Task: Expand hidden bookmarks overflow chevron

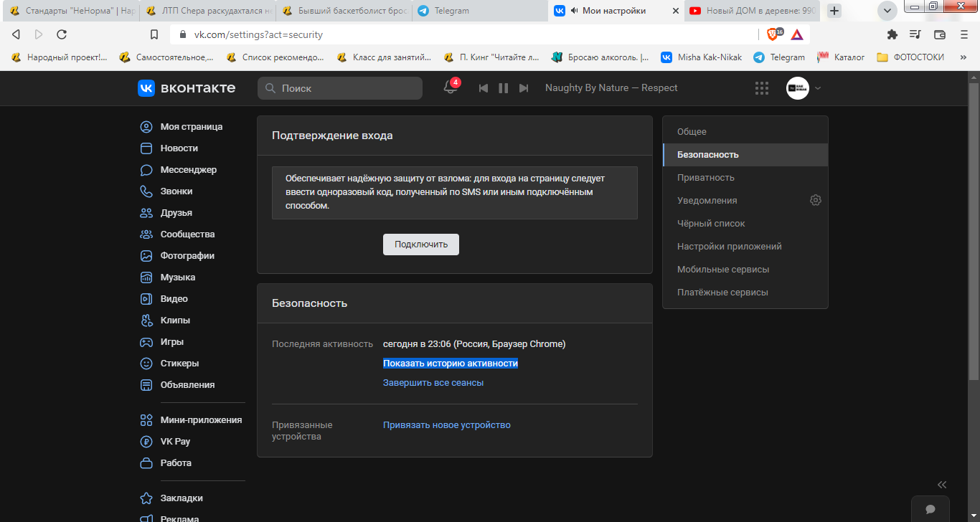Action: tap(963, 57)
